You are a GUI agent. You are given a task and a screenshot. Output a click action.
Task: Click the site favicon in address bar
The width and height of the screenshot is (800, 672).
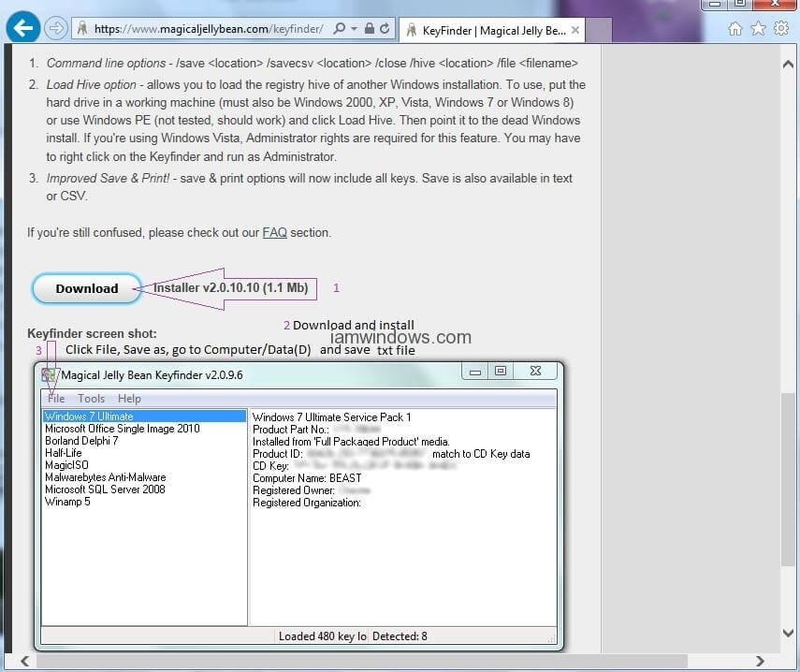click(x=81, y=29)
